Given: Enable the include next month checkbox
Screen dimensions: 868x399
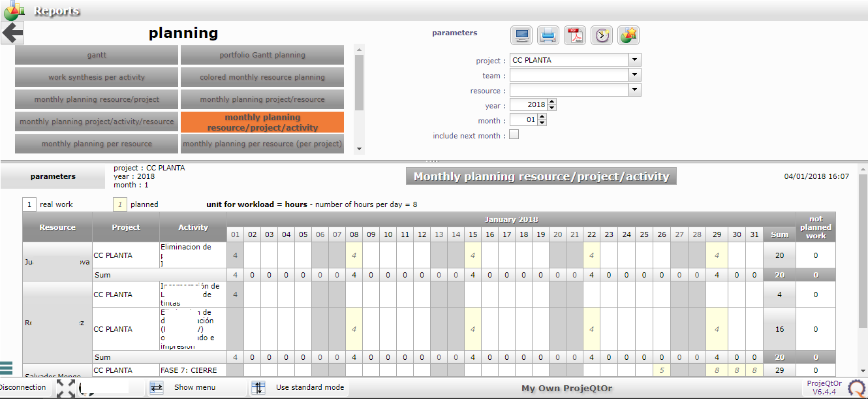Looking at the screenshot, I should [514, 135].
